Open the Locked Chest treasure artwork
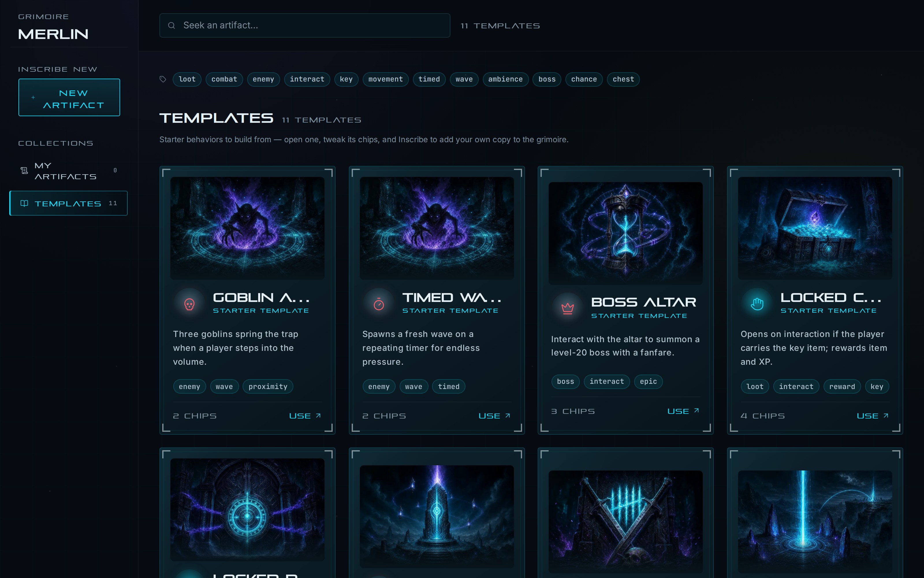This screenshot has width=924, height=578. pyautogui.click(x=815, y=228)
